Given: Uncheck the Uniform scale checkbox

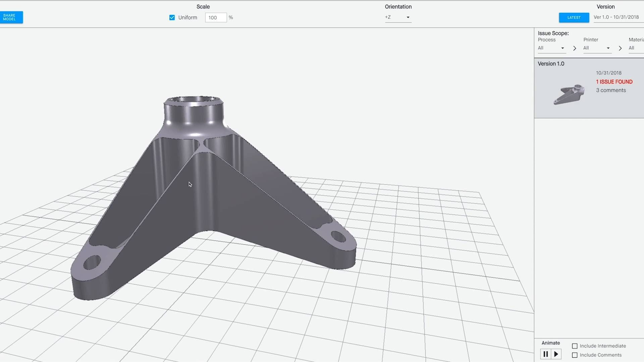Looking at the screenshot, I should click(x=172, y=17).
